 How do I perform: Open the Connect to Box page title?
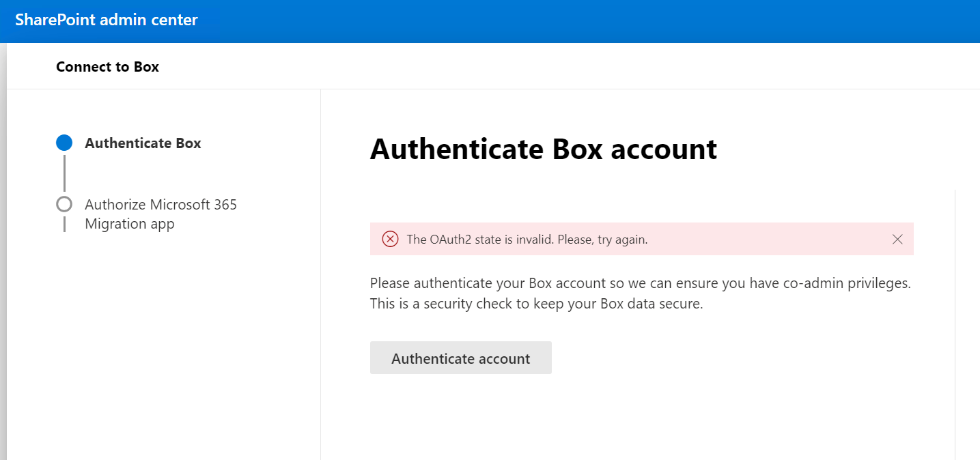pos(107,66)
